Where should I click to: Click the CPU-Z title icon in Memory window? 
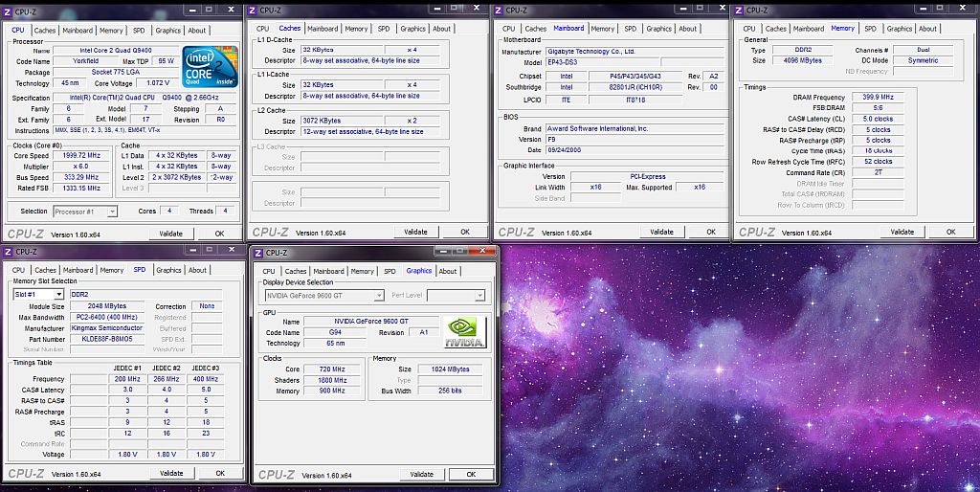point(739,10)
